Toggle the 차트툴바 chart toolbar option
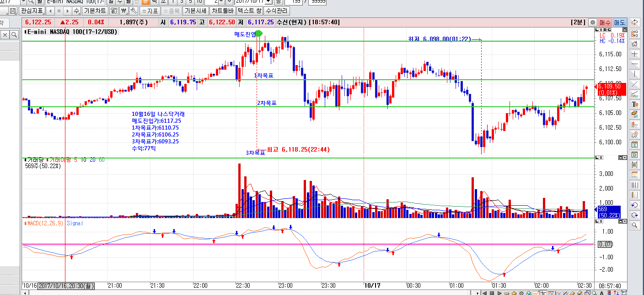644x295 pixels. (223, 11)
